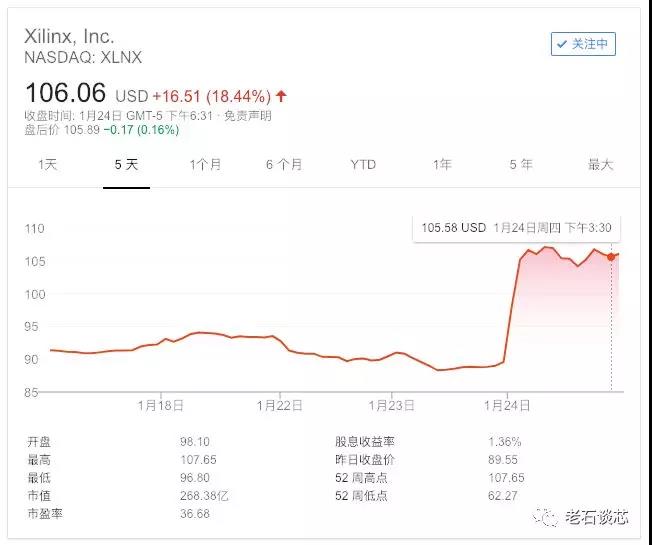Viewport: 652px width, 545px height.
Task: Select the 5 天 range tab
Action: click(126, 164)
